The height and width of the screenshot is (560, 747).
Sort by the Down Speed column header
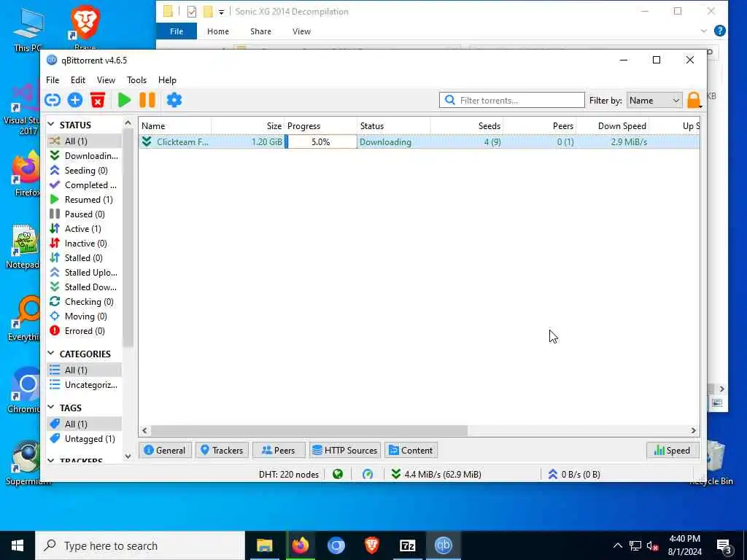pos(613,125)
